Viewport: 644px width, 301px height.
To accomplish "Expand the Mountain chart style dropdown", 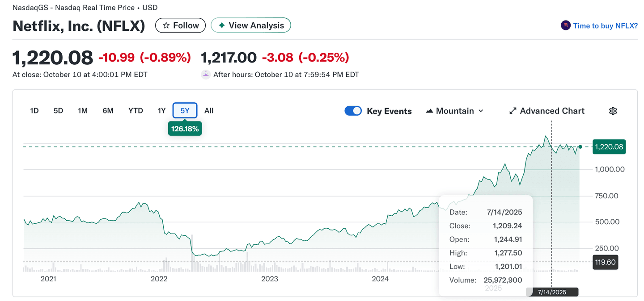I will click(481, 111).
